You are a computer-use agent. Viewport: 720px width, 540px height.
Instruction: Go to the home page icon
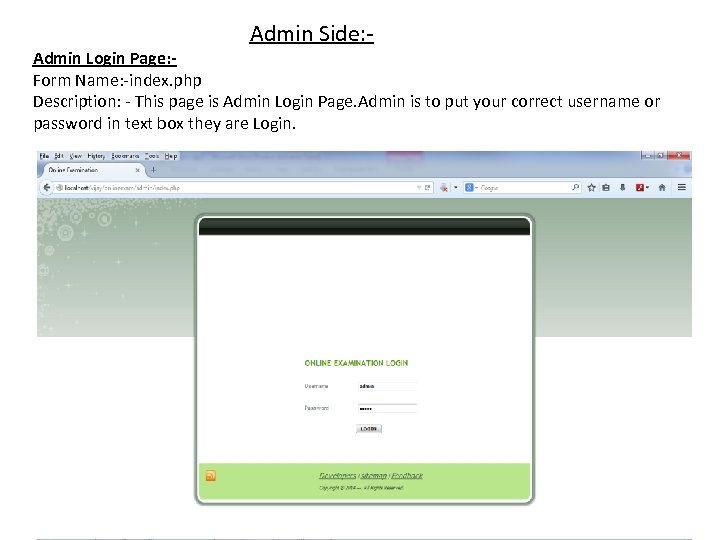[662, 187]
